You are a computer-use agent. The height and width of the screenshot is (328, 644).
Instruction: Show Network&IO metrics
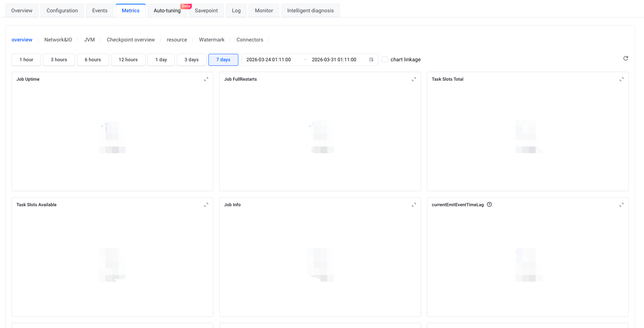point(58,40)
